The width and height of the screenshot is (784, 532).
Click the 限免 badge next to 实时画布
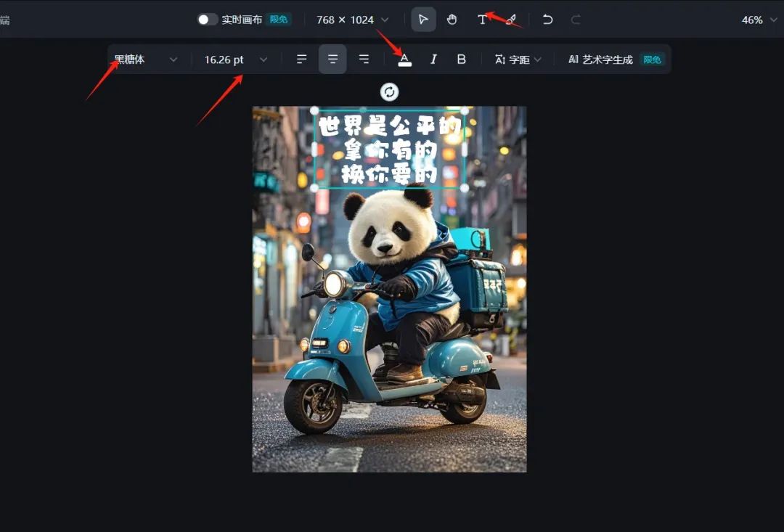pyautogui.click(x=279, y=20)
